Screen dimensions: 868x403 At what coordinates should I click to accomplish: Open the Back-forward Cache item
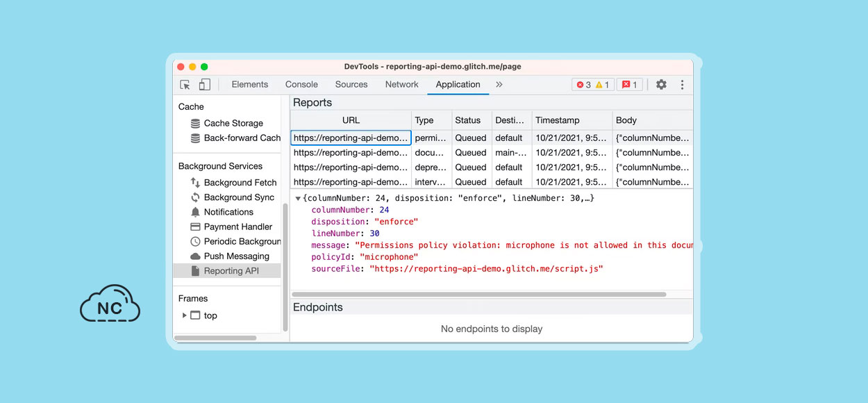tap(236, 138)
